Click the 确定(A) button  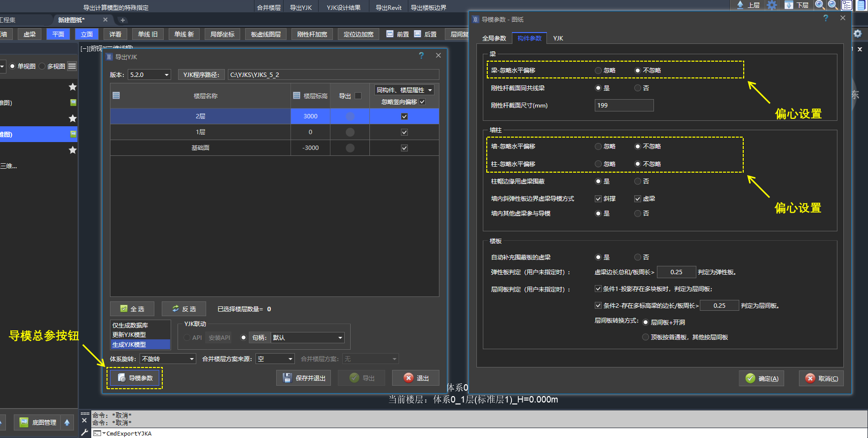[x=761, y=379]
